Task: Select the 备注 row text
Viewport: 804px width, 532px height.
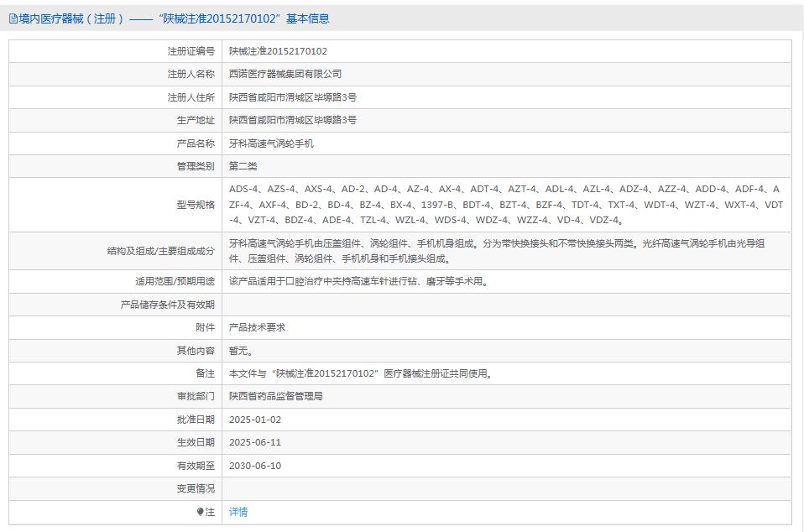Action: coord(361,373)
